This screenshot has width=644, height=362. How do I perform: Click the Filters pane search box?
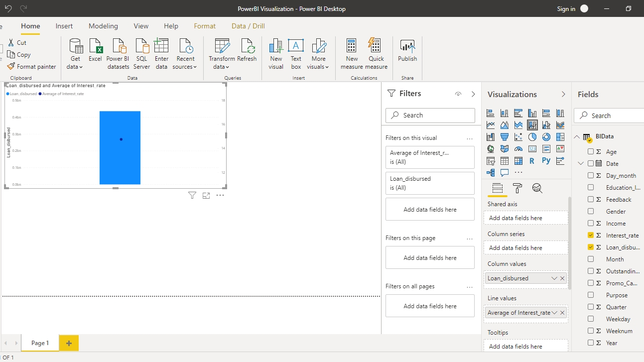430,115
